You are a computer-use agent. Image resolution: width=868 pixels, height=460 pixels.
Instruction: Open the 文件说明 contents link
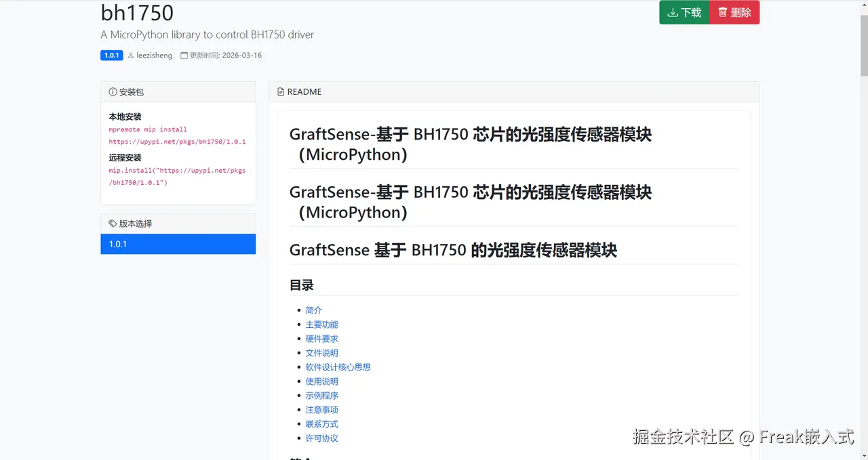[321, 353]
